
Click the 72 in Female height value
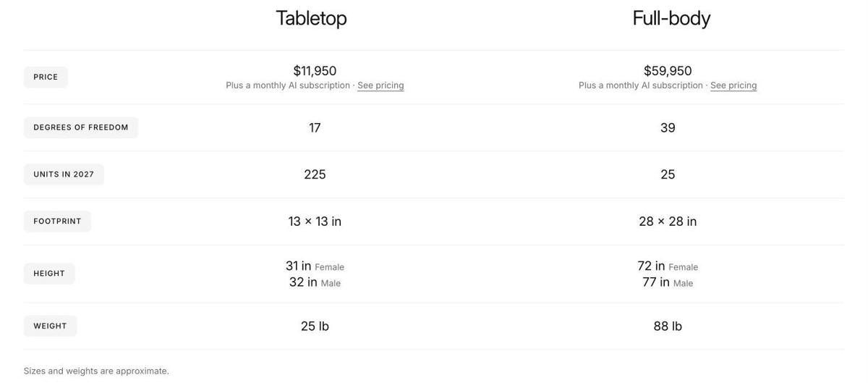click(668, 266)
